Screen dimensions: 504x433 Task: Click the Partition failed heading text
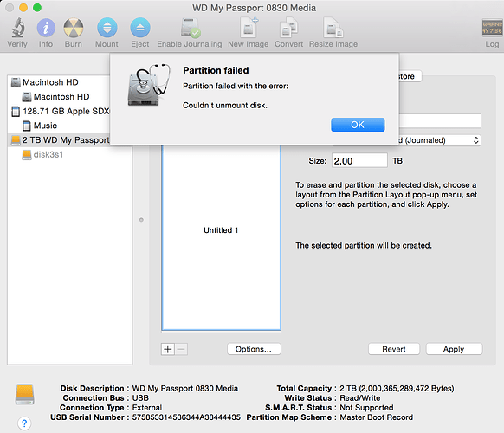pos(216,70)
